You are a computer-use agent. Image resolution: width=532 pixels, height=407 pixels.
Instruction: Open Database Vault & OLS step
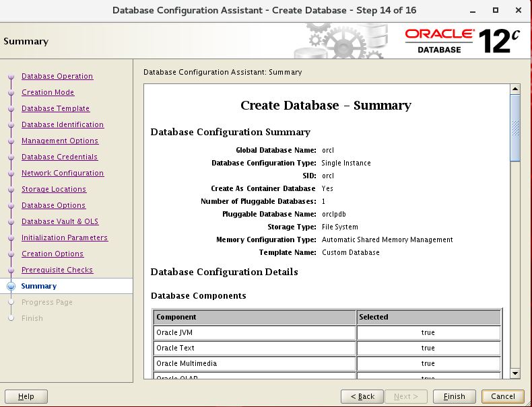(x=60, y=221)
